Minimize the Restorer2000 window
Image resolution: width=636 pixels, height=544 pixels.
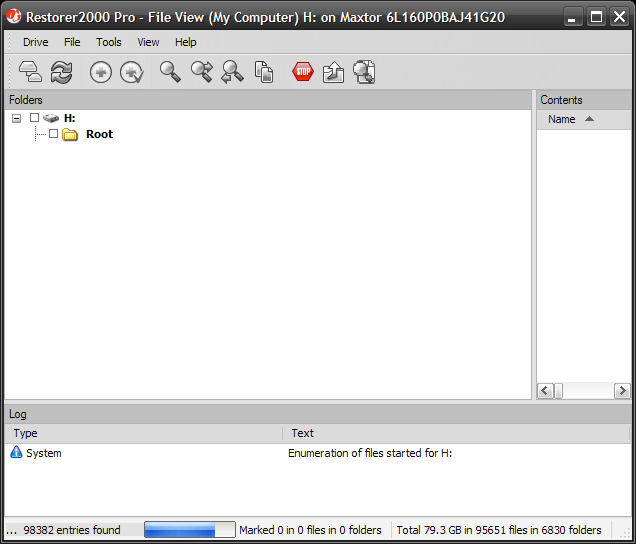point(572,17)
